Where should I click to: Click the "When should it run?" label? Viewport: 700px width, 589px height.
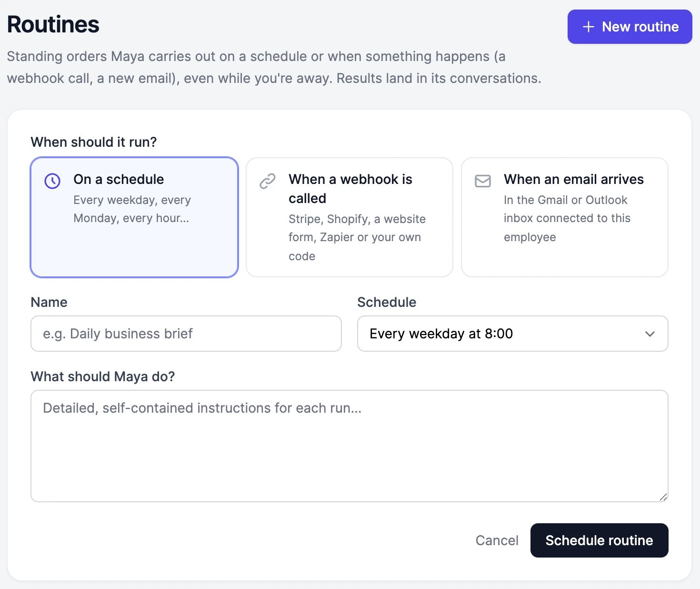(x=94, y=142)
